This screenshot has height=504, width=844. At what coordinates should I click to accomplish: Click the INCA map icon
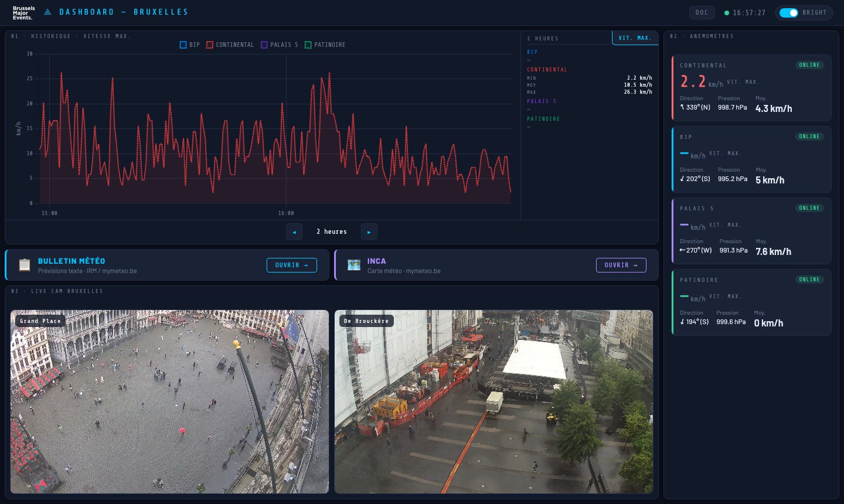(x=354, y=265)
